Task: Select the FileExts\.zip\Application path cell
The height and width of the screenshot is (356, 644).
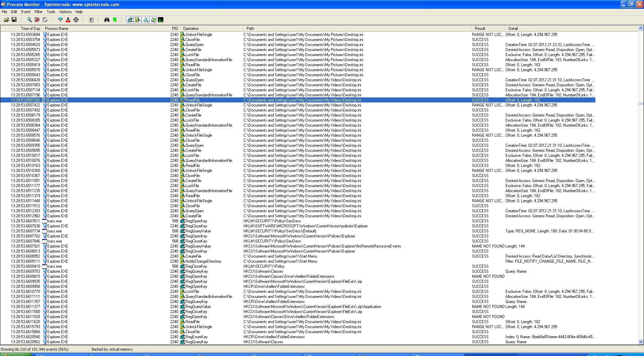Action: (312, 307)
